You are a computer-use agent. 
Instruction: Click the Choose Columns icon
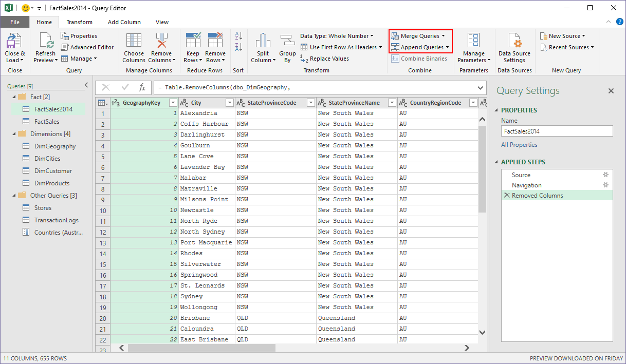click(x=134, y=41)
